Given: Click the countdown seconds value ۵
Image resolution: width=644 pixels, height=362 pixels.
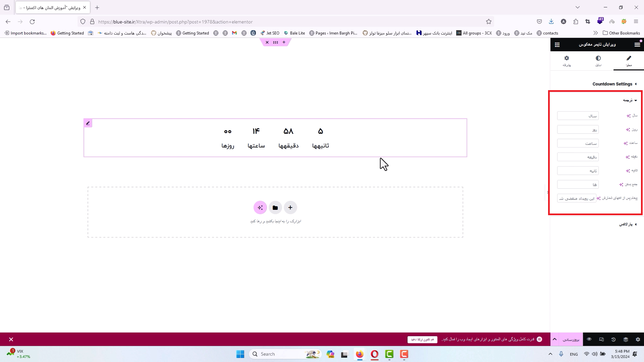Looking at the screenshot, I should pyautogui.click(x=320, y=131).
